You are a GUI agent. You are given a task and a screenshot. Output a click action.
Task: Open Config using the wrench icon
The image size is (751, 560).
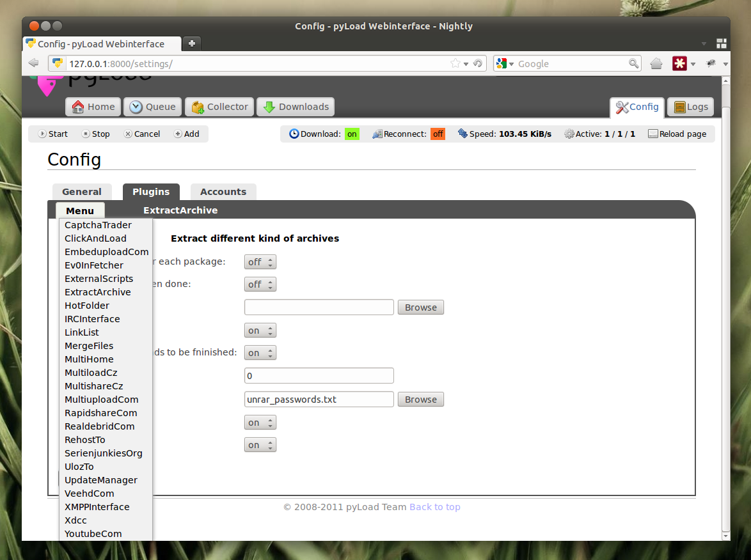pyautogui.click(x=622, y=107)
